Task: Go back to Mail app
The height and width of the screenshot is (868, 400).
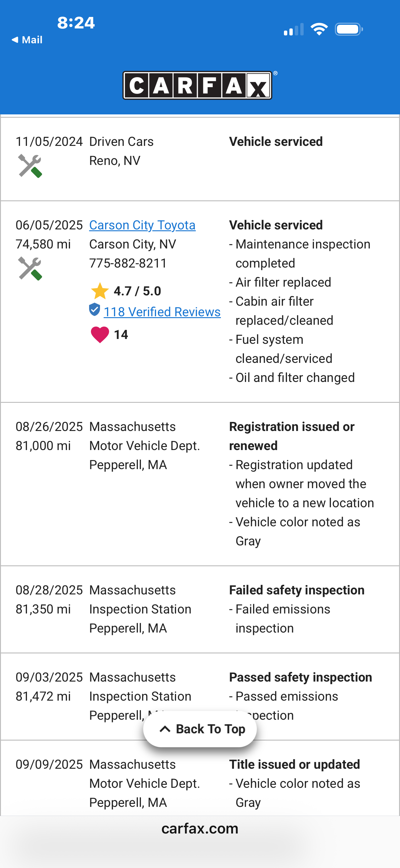Action: [27, 40]
